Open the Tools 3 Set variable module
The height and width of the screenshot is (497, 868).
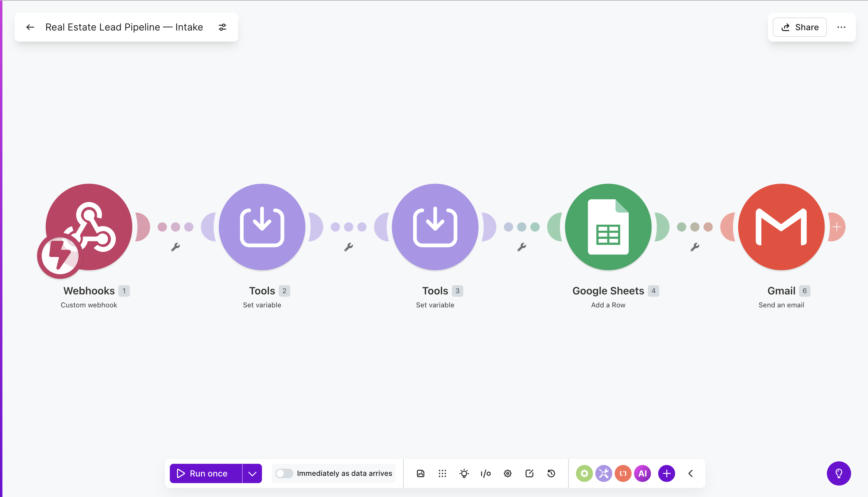(x=435, y=227)
